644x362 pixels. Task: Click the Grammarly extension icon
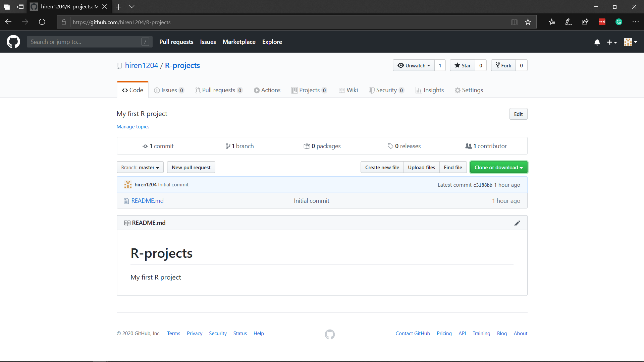tap(619, 22)
